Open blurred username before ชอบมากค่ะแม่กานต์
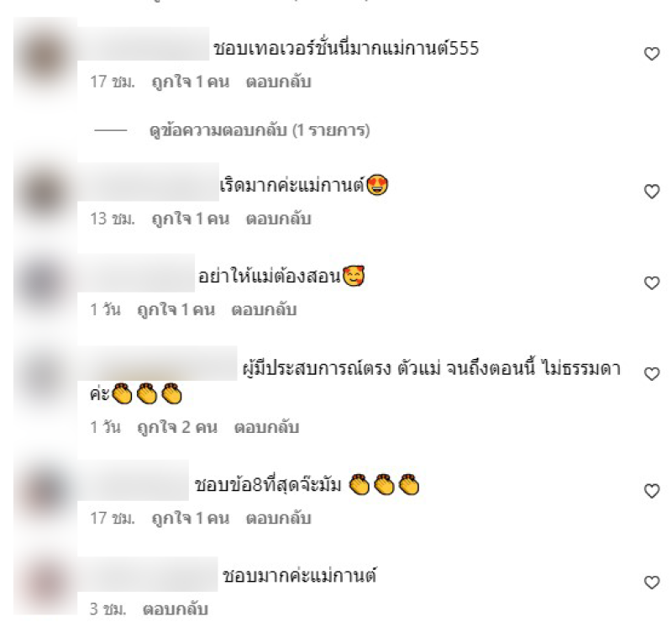Image resolution: width=672 pixels, height=633 pixels. pos(148,574)
